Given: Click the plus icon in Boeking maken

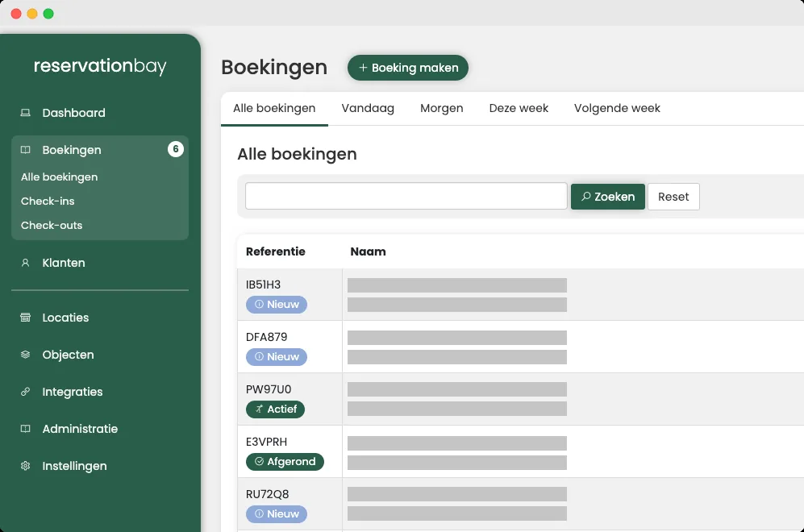Looking at the screenshot, I should coord(363,68).
